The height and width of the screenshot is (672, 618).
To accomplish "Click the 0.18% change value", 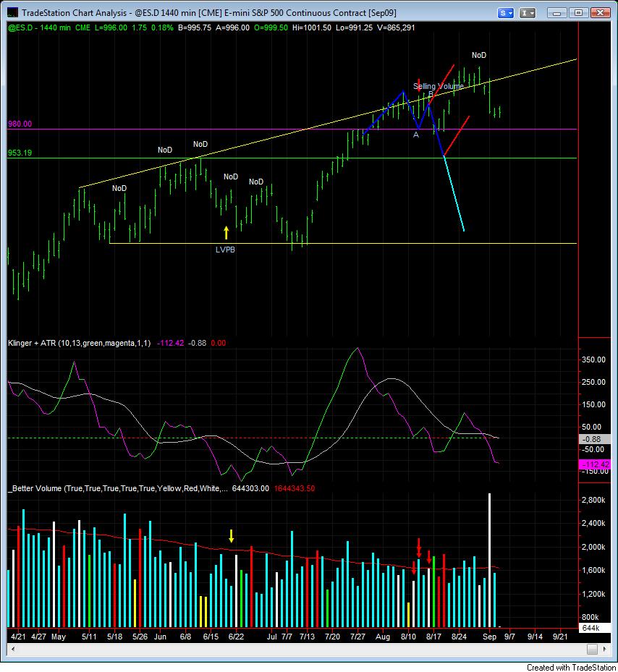I will click(x=162, y=28).
